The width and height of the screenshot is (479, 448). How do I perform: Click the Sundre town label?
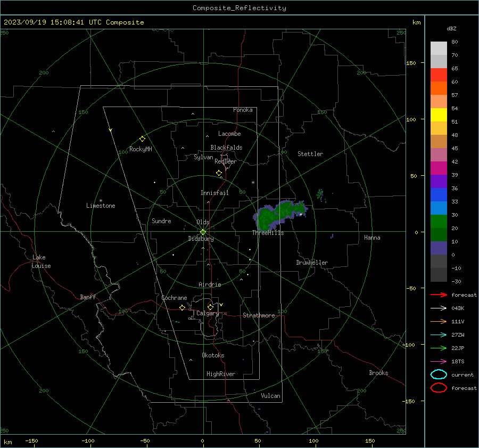click(161, 221)
